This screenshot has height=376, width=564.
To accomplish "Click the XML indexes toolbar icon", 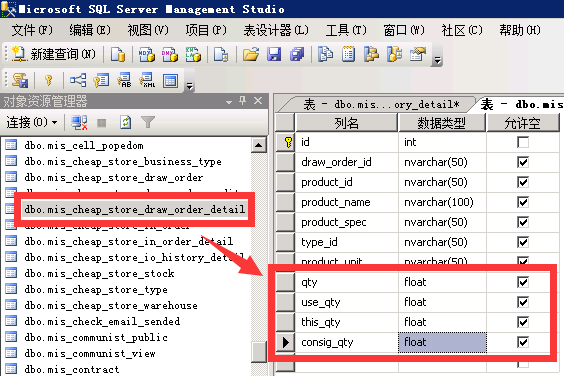I will pos(147,80).
